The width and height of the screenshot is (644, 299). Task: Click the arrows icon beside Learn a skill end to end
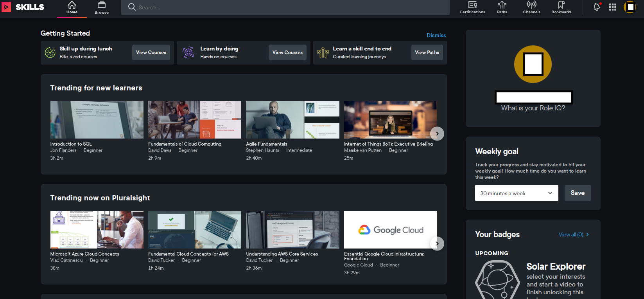(x=323, y=52)
